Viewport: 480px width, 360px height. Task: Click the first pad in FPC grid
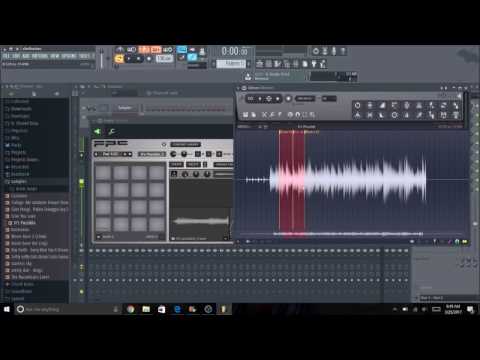click(x=103, y=173)
